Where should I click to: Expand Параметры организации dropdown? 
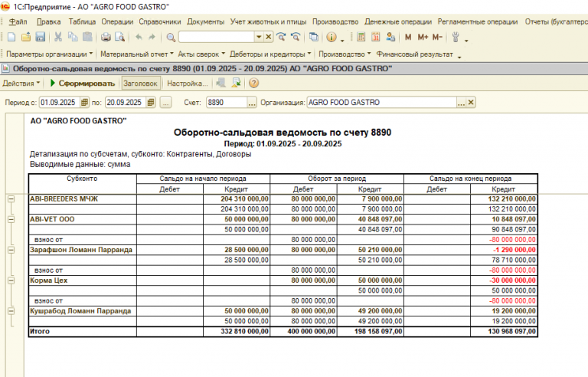coord(50,54)
